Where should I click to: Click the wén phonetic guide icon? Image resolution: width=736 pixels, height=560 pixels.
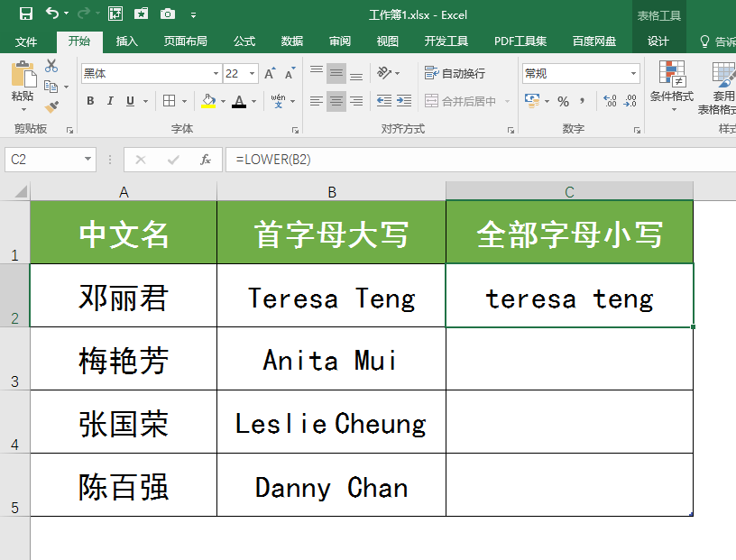click(x=279, y=100)
